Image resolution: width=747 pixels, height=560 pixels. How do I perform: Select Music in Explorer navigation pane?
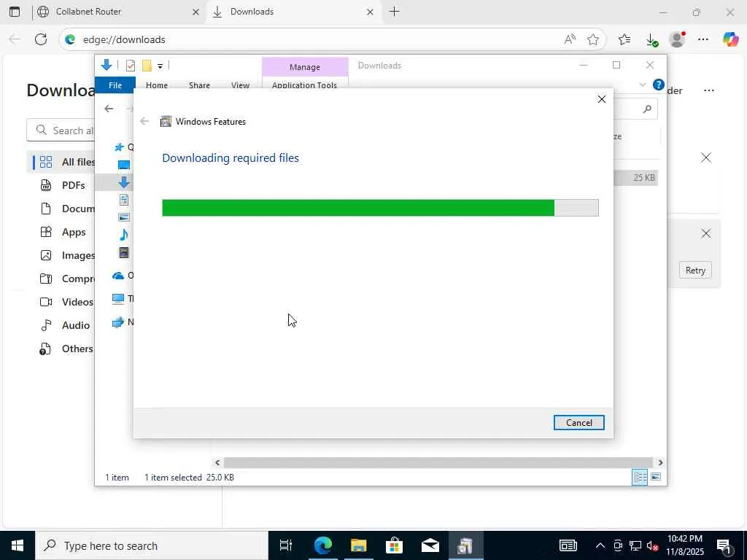click(x=124, y=234)
